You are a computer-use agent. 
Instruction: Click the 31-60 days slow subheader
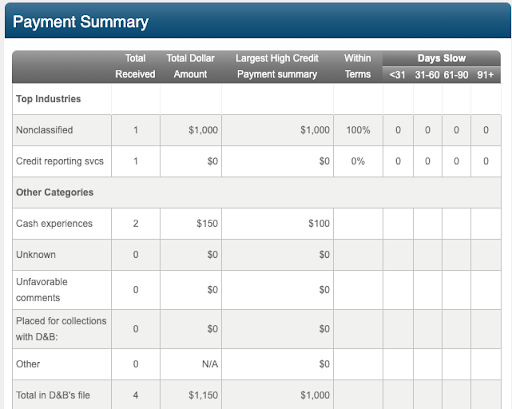427,75
